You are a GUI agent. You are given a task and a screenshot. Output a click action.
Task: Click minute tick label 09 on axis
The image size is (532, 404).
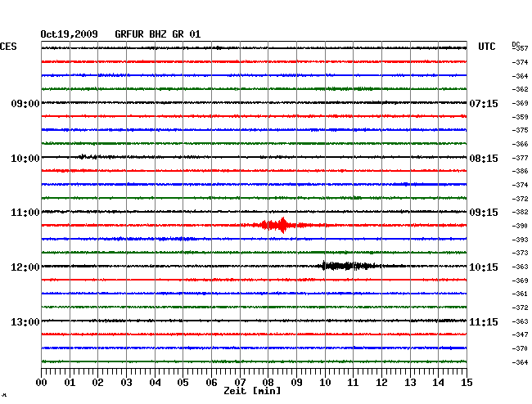click(296, 383)
